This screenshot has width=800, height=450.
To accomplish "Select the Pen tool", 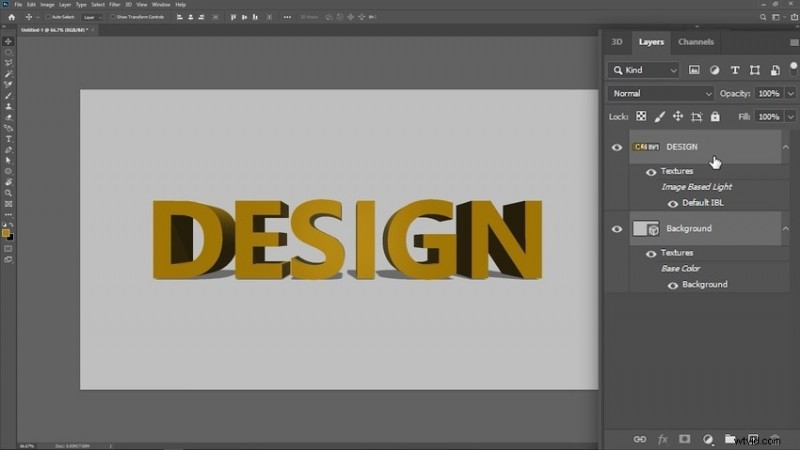I will (x=8, y=149).
